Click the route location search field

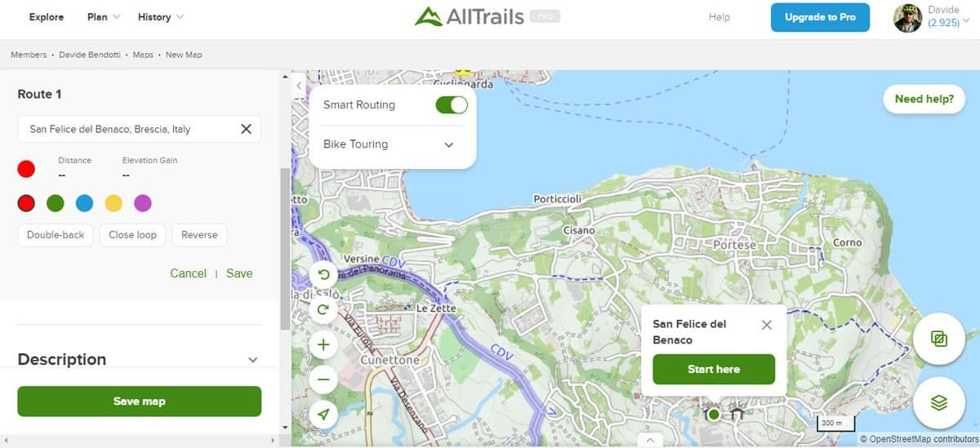pyautogui.click(x=140, y=129)
